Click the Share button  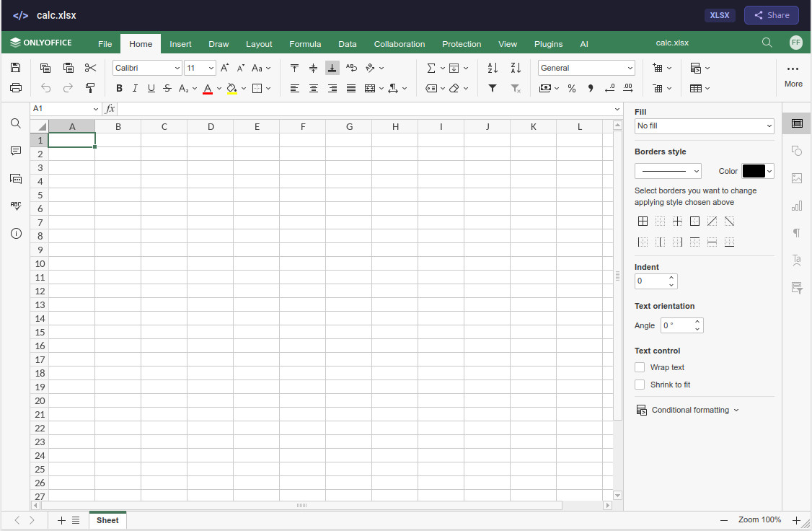771,14
